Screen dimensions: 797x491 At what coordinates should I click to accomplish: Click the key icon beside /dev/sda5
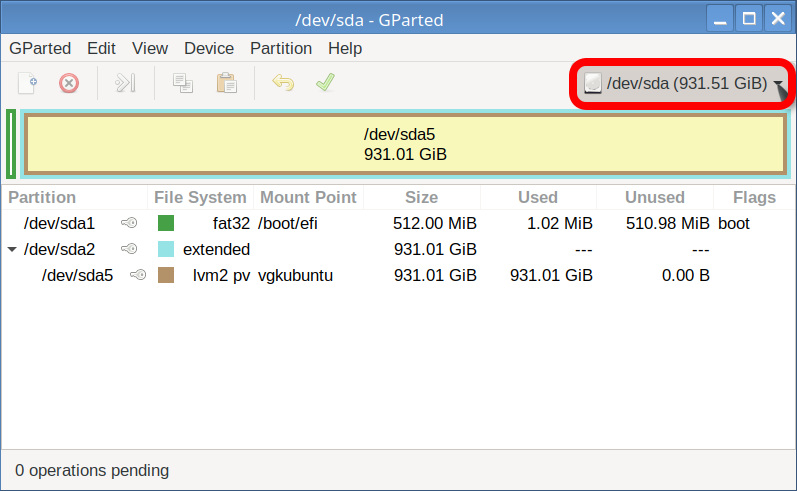tap(138, 275)
